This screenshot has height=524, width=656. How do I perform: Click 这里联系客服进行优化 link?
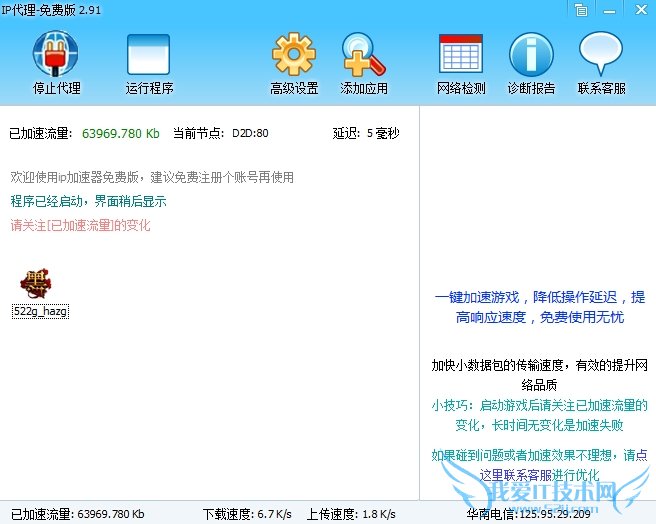pos(539,475)
